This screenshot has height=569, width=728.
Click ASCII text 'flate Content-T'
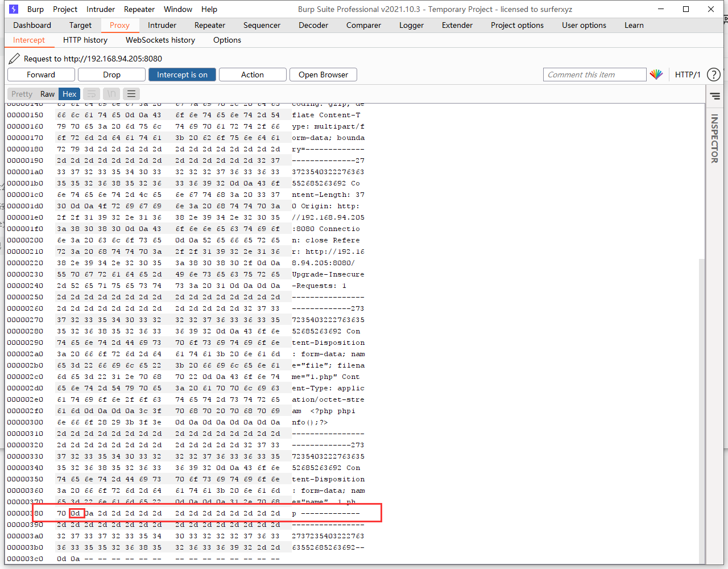point(326,115)
